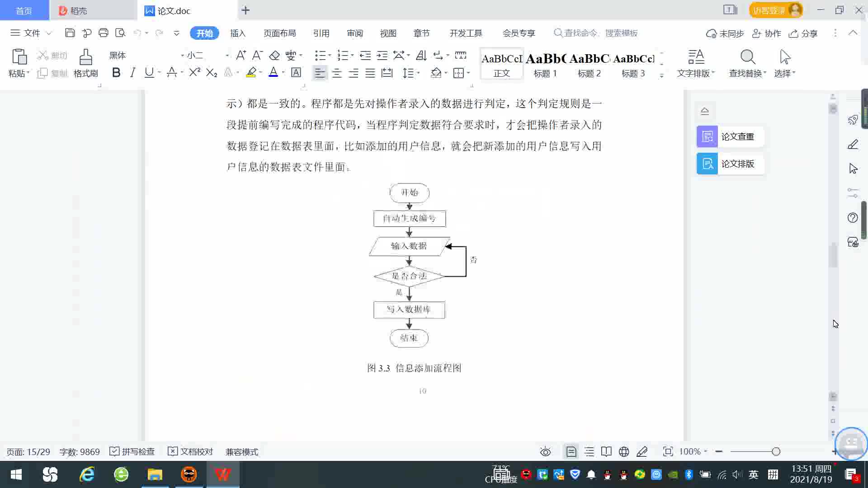Click the Format Painter (格式刷) icon
868x488 pixels.
(x=85, y=58)
